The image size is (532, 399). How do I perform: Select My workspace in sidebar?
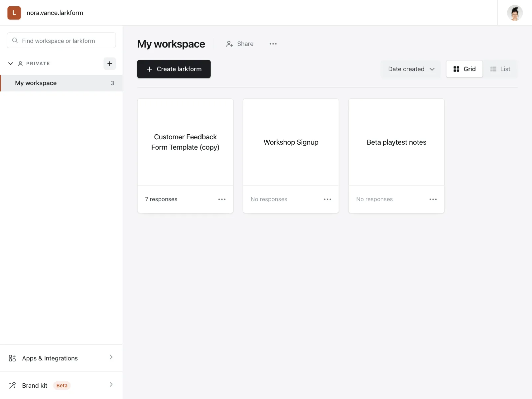62,83
